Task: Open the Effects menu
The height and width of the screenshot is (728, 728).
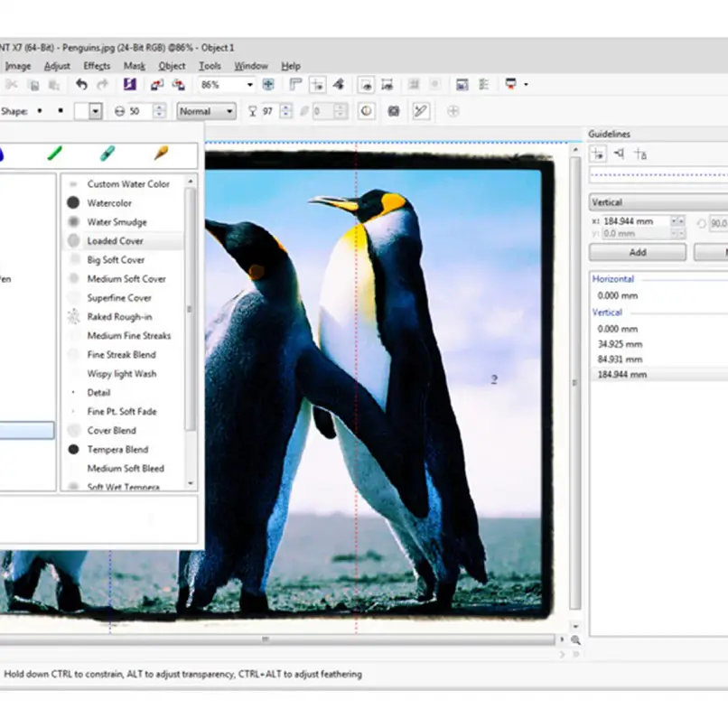Action: point(97,66)
